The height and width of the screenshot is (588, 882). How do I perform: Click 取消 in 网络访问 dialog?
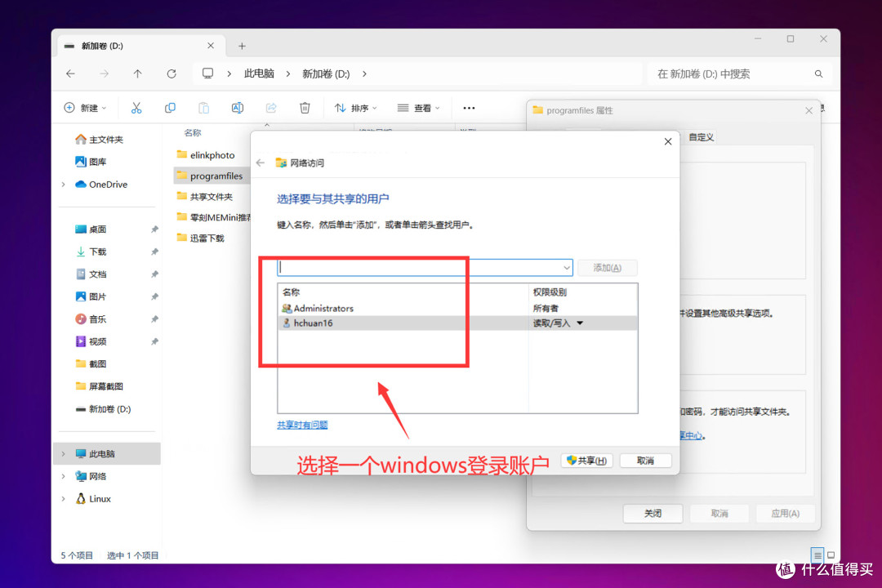tap(645, 461)
